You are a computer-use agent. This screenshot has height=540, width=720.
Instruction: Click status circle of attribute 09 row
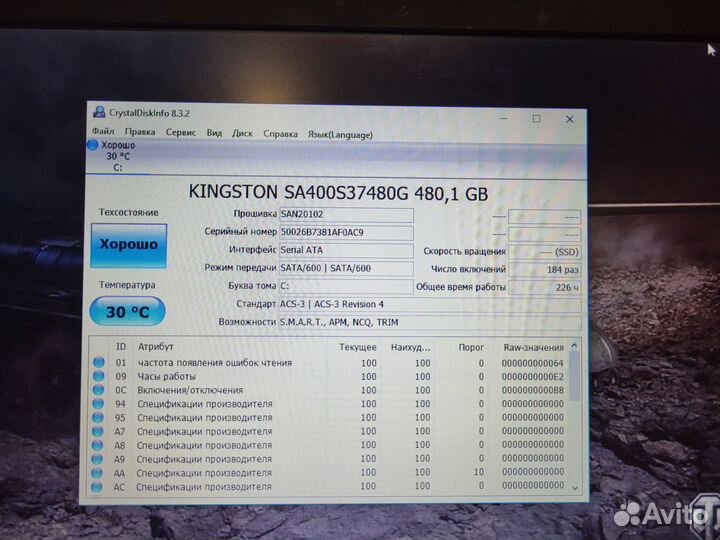(x=99, y=376)
